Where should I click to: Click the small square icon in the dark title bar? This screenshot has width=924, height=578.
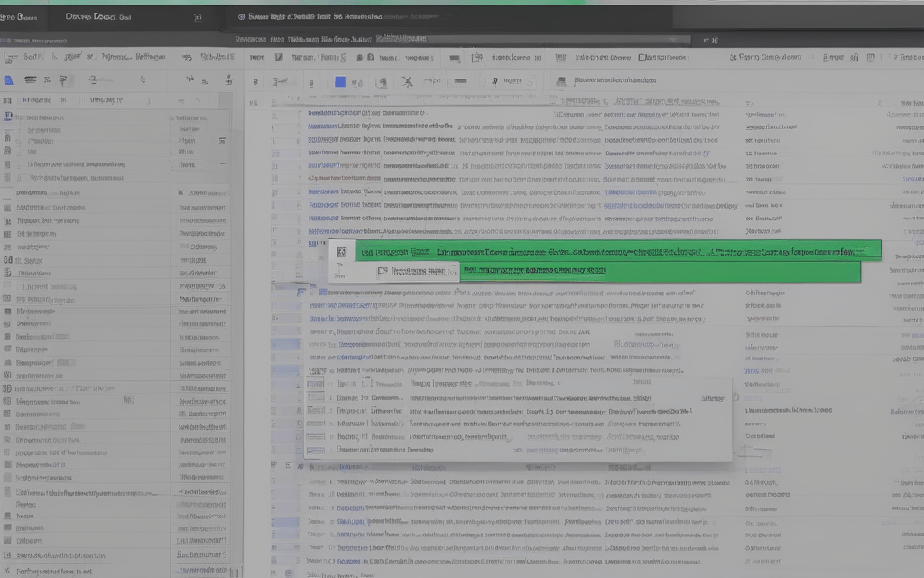pyautogui.click(x=198, y=17)
